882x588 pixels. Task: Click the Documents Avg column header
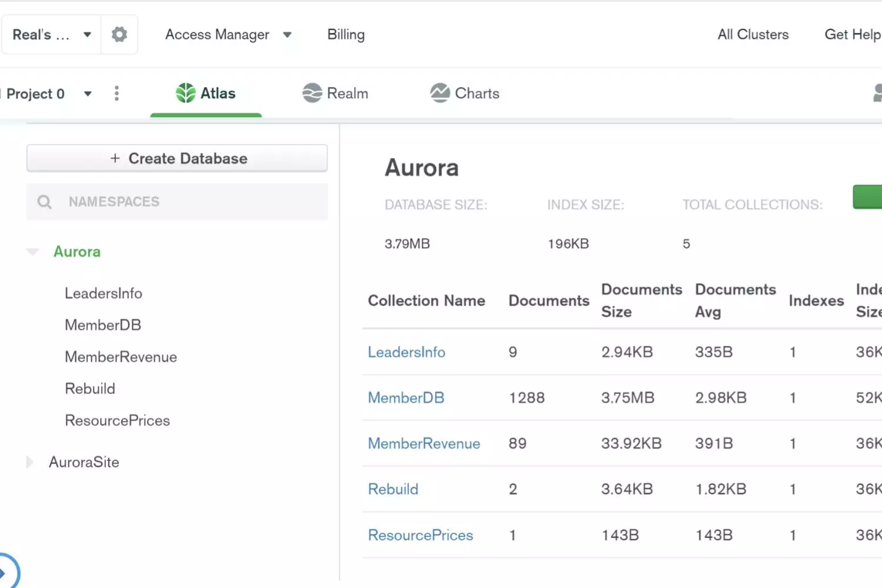point(736,300)
